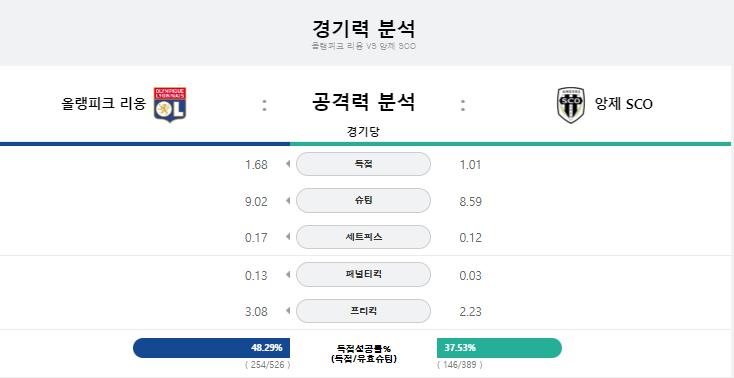Open the 올랭피크 리옹 team name
The image size is (734, 378).
pyautogui.click(x=103, y=104)
